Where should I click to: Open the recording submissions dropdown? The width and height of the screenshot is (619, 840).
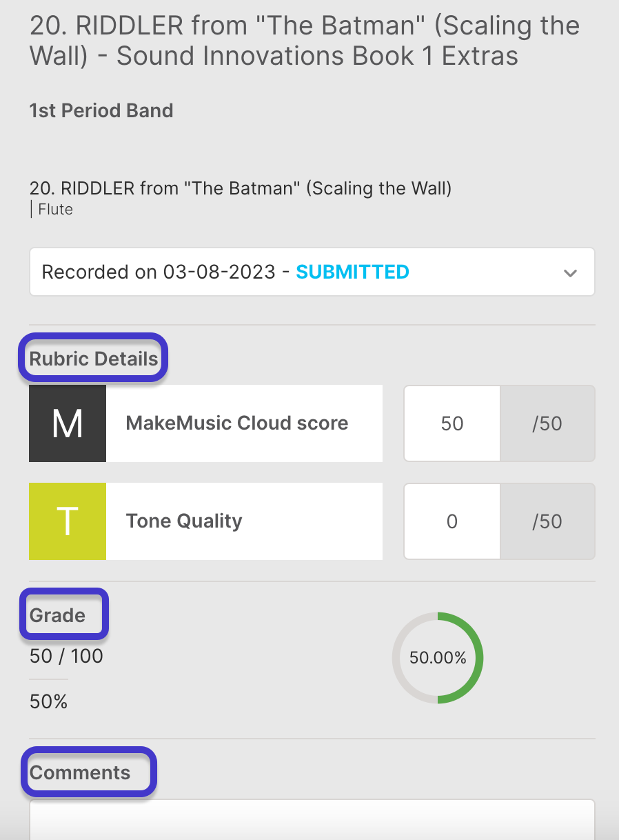click(570, 272)
